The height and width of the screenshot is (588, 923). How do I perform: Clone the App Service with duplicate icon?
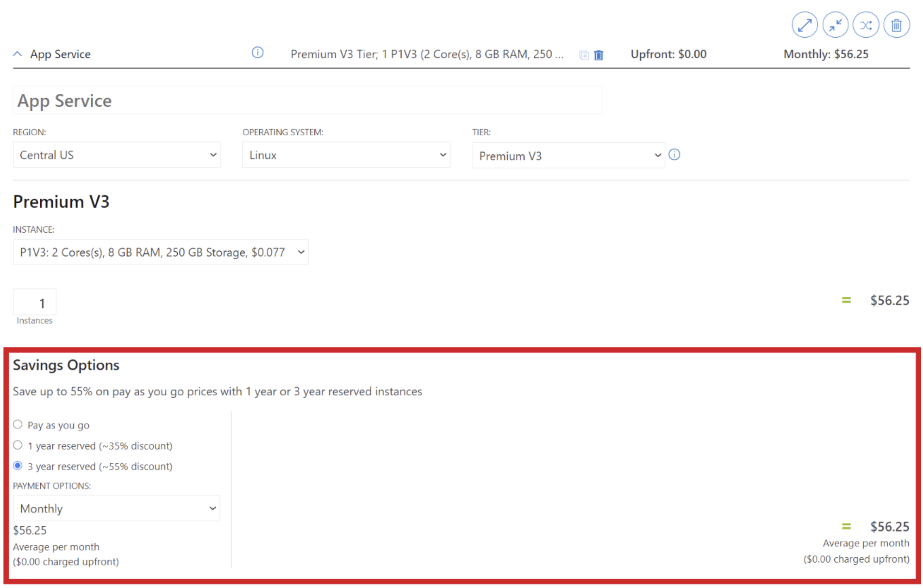click(584, 55)
